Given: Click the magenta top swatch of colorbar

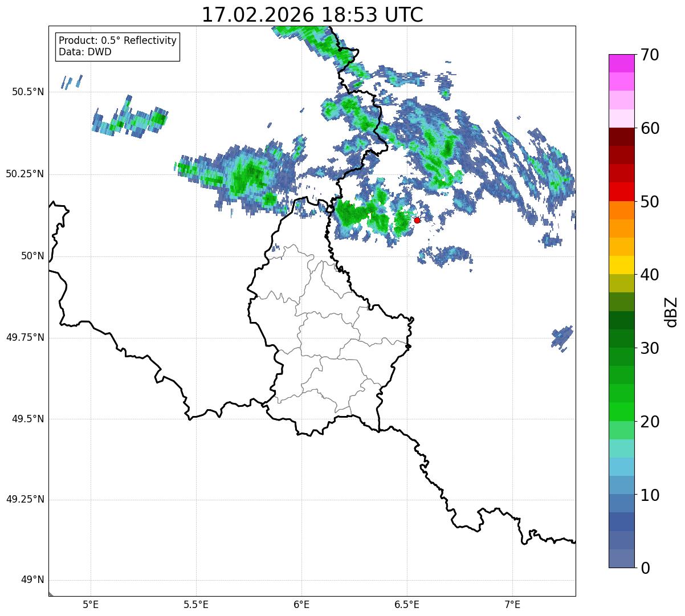Looking at the screenshot, I should (621, 63).
